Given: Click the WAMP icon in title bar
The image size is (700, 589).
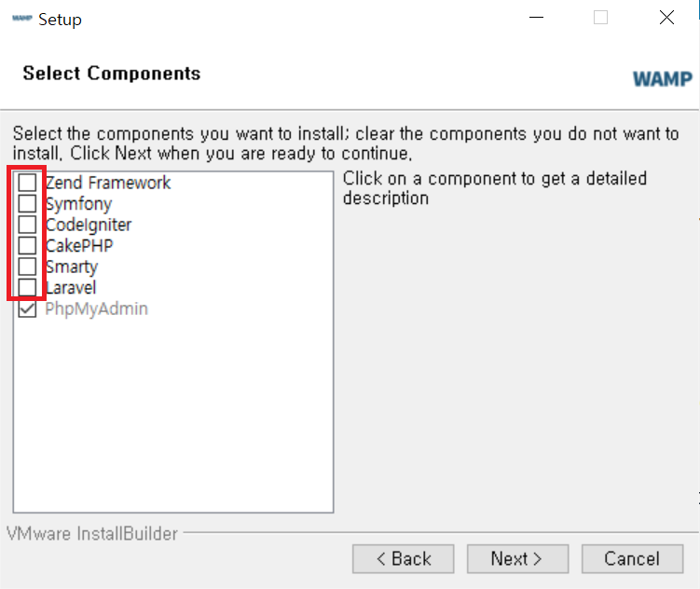Looking at the screenshot, I should click(21, 19).
